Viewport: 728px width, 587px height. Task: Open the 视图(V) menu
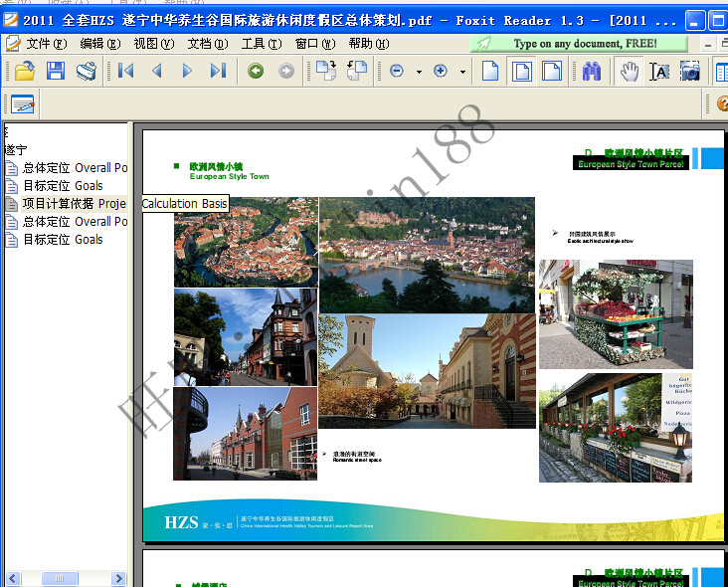pyautogui.click(x=154, y=44)
